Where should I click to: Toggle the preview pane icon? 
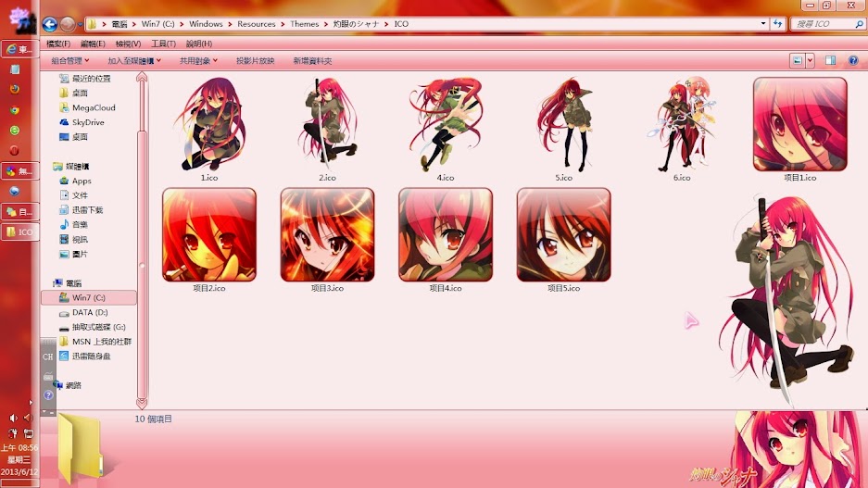[x=830, y=61]
